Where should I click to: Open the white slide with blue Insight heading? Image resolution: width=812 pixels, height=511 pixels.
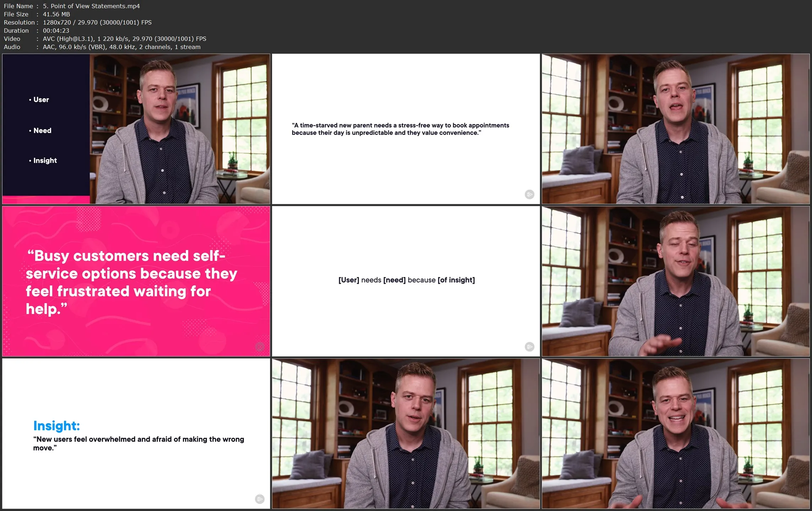(136, 434)
